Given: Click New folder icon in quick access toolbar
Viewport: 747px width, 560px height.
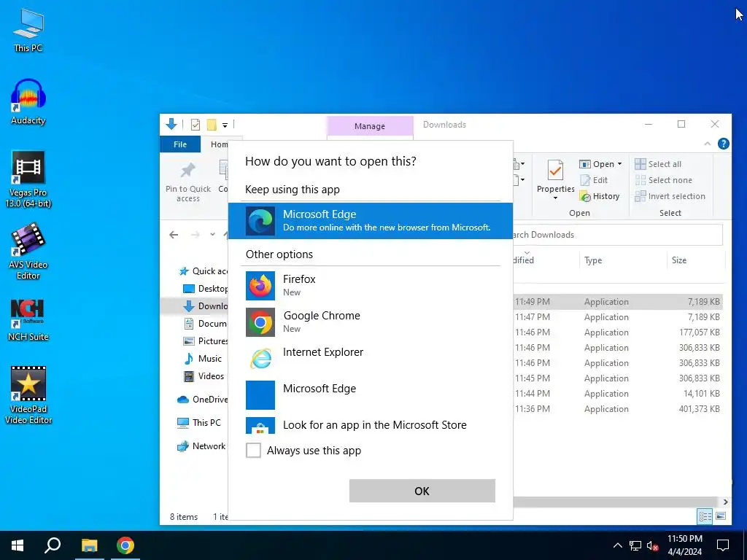Looking at the screenshot, I should pos(212,125).
